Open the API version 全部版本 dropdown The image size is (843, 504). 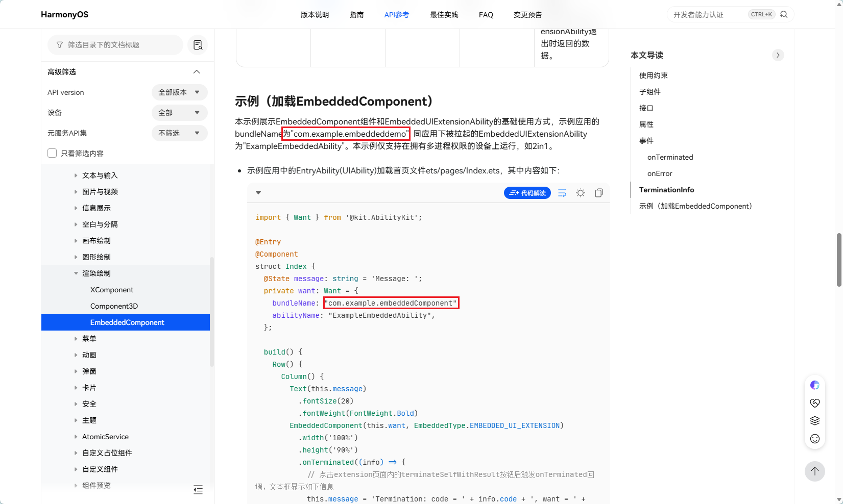(179, 92)
